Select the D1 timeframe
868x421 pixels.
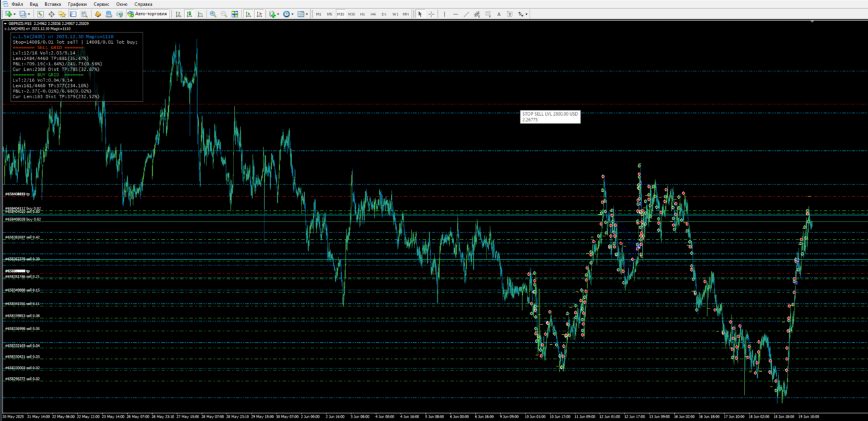point(384,13)
